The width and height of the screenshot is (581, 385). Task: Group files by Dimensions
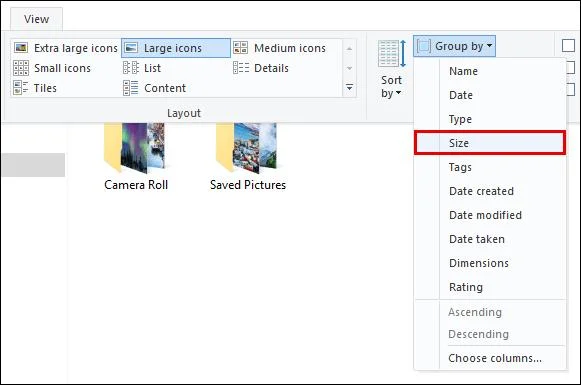pyautogui.click(x=490, y=263)
